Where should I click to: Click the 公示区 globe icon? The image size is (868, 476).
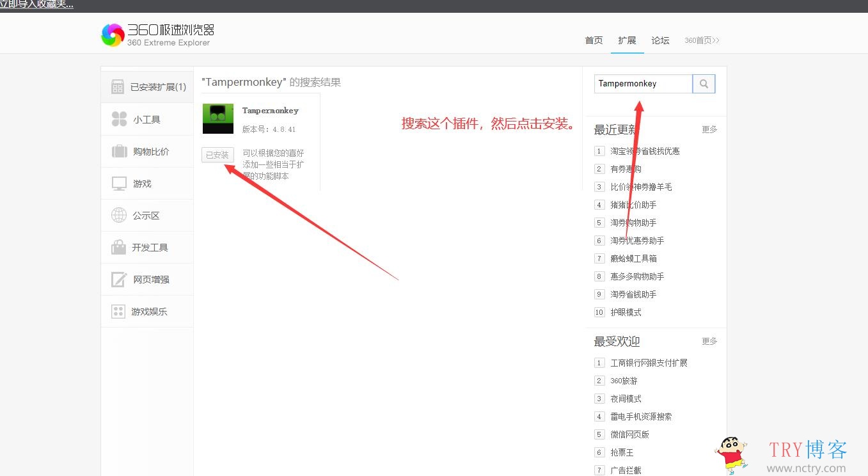pyautogui.click(x=119, y=216)
